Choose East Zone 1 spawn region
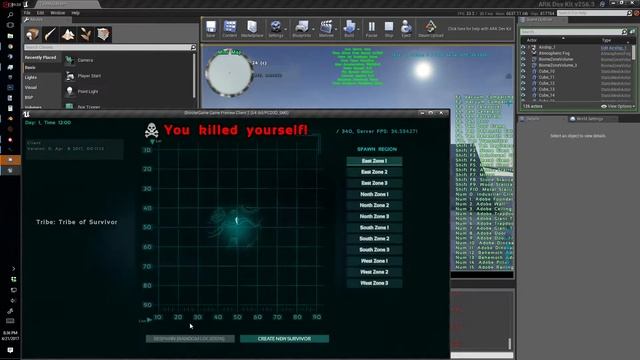The image size is (640, 360). point(374,161)
